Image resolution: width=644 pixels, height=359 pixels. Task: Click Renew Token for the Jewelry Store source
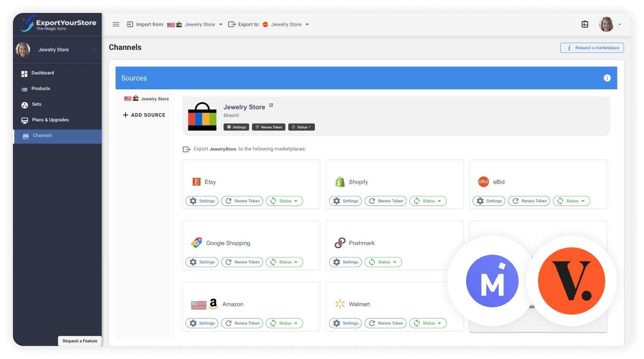[269, 127]
